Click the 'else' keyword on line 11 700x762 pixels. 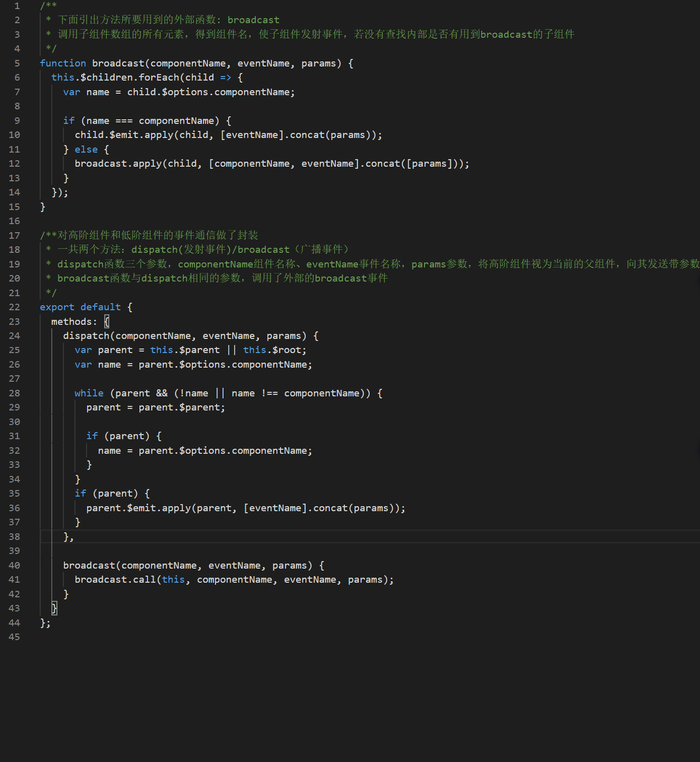click(86, 149)
